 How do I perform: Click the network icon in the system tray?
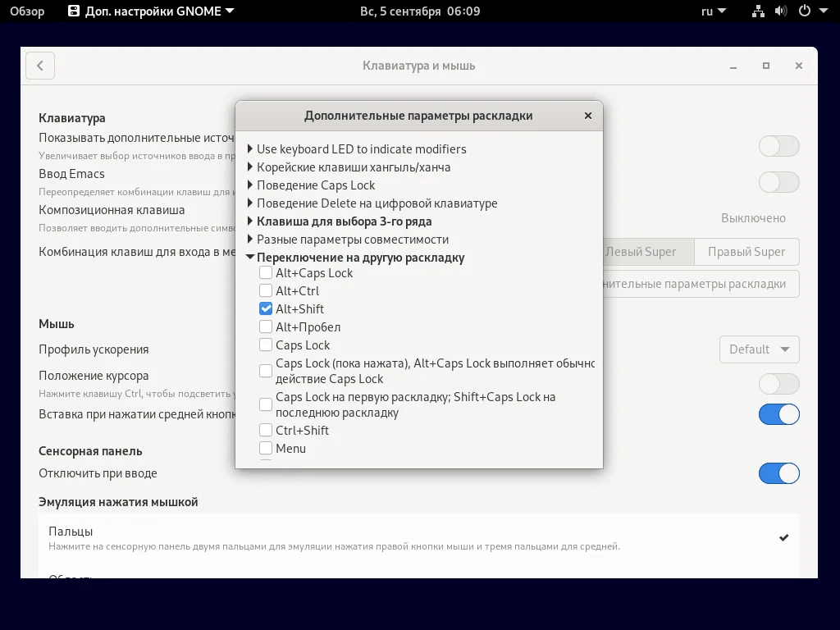pos(758,11)
